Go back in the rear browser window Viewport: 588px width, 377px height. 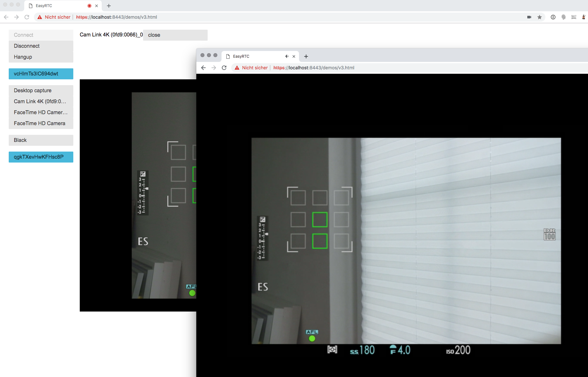(x=6, y=17)
